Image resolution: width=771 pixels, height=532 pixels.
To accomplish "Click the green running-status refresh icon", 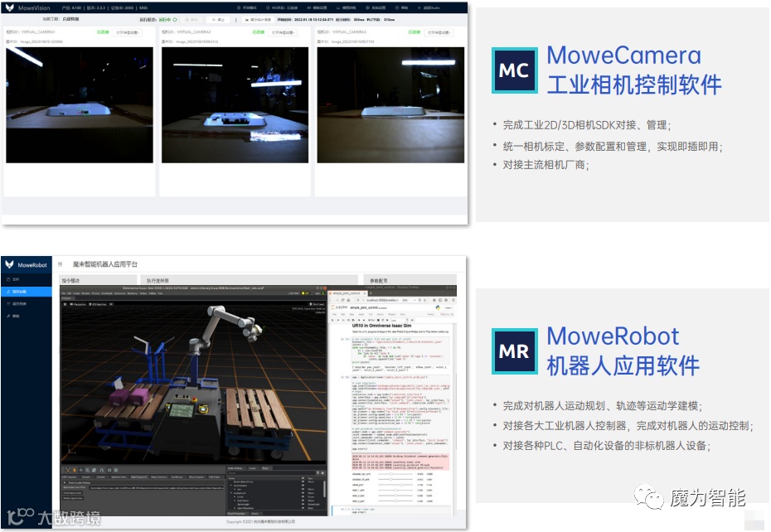I will [175, 20].
